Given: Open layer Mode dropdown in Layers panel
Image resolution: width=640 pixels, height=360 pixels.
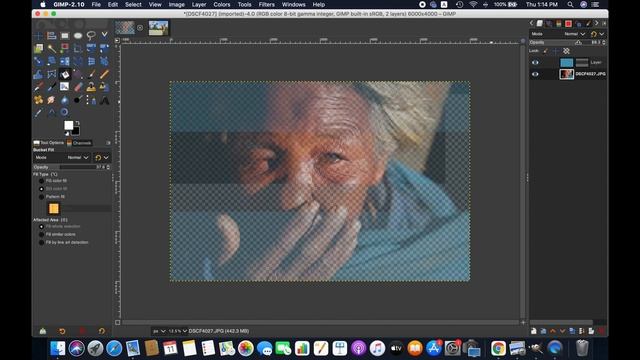Looking at the screenshot, I should pos(559,34).
